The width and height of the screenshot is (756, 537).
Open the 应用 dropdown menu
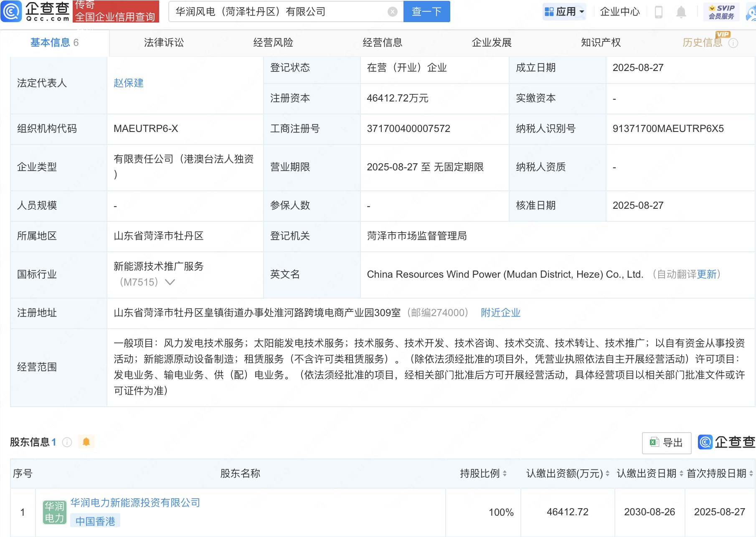564,12
